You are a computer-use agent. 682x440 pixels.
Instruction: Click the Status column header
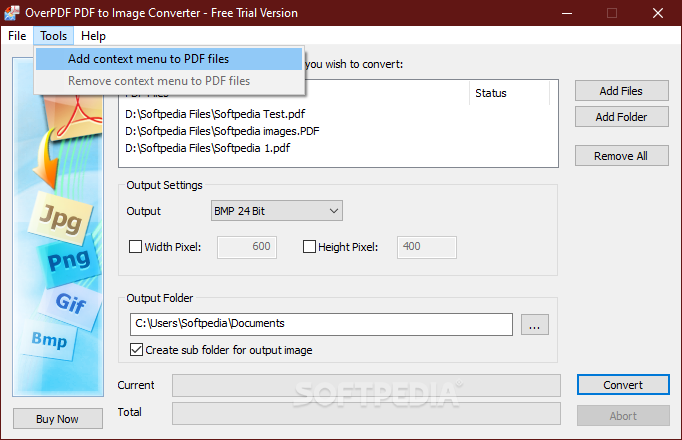pyautogui.click(x=509, y=93)
